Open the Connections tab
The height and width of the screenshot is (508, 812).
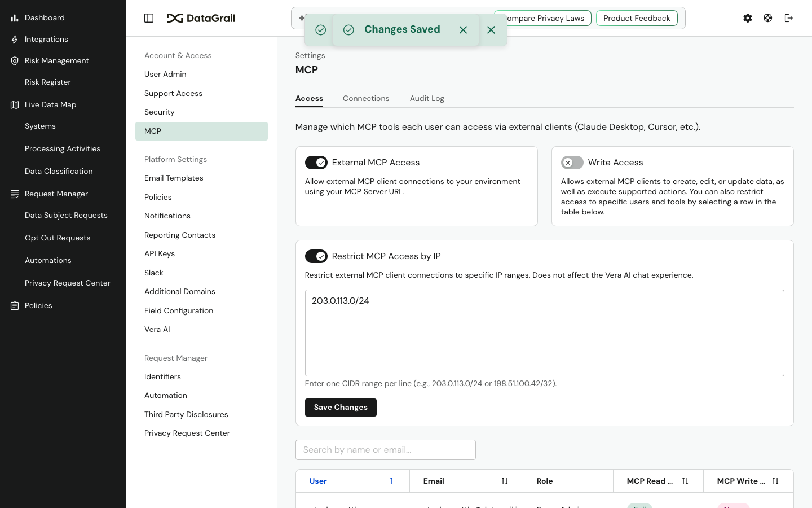[x=366, y=98]
